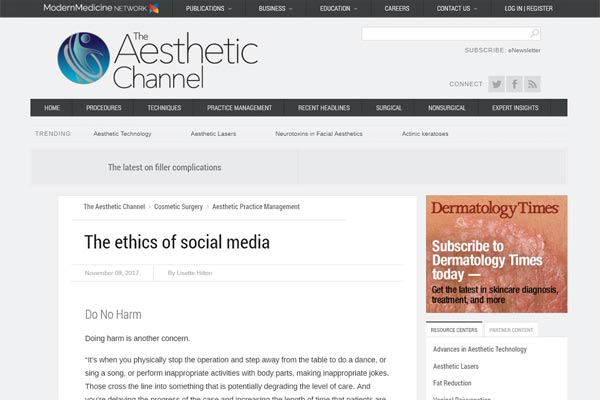Open 'The latest on filler complications' banner

coord(165,167)
